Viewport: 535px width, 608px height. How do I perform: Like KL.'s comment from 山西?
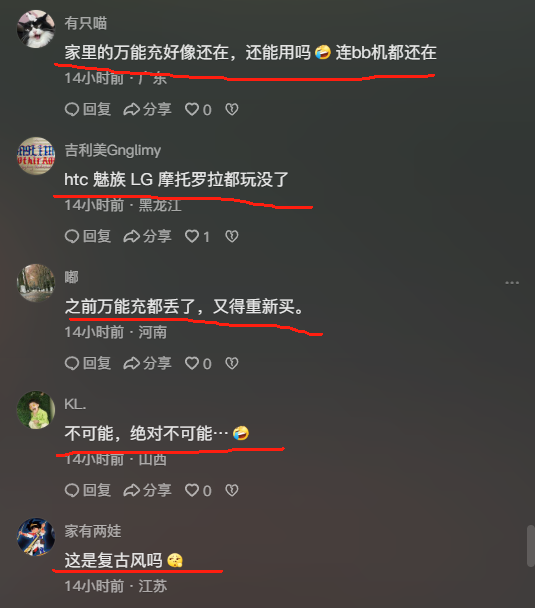[x=198, y=491]
